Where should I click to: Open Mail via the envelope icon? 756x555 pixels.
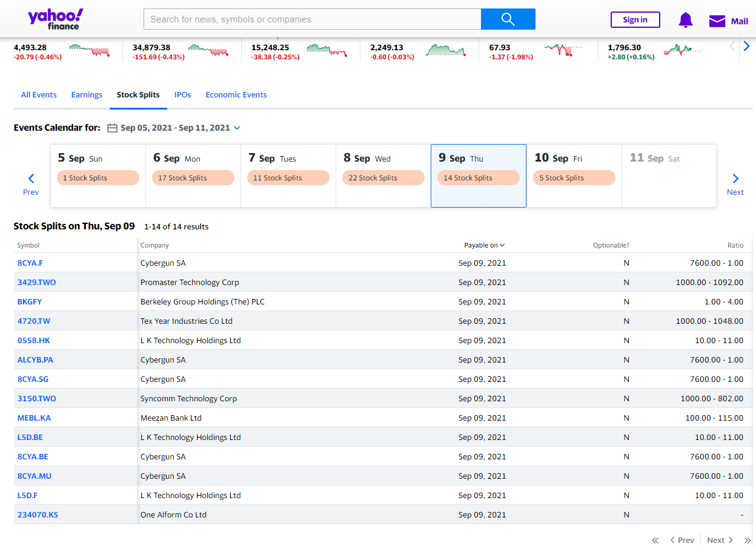[x=717, y=21]
